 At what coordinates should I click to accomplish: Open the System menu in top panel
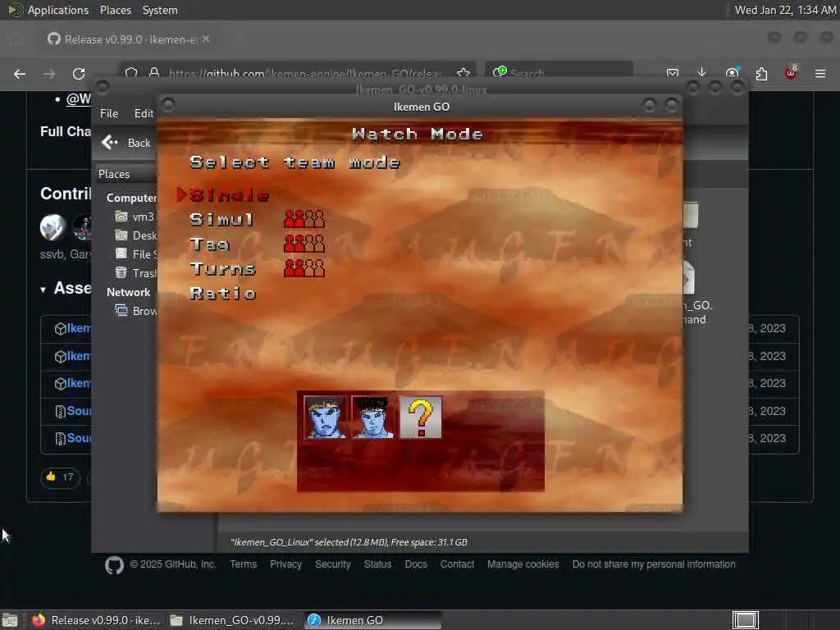click(160, 10)
